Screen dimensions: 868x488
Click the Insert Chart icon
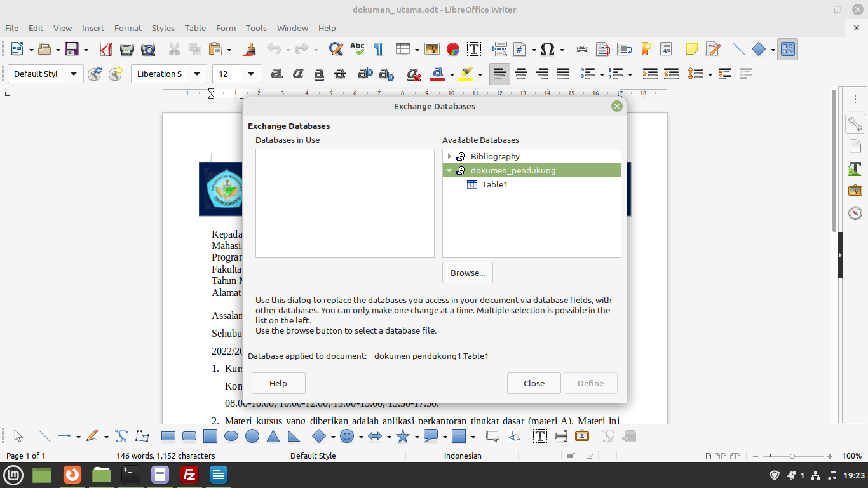[453, 49]
